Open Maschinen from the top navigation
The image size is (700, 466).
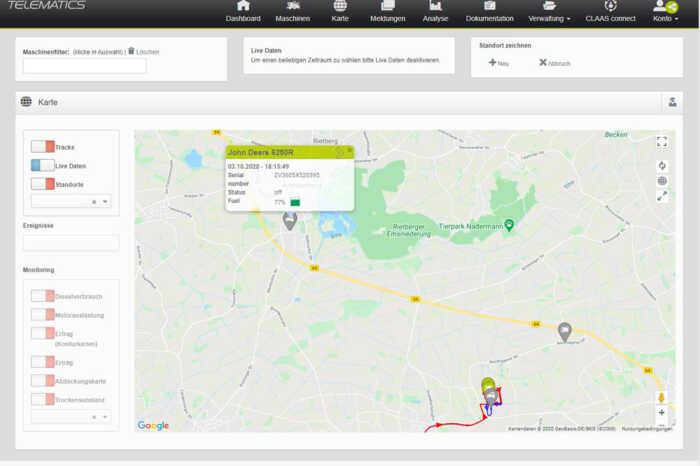click(292, 12)
